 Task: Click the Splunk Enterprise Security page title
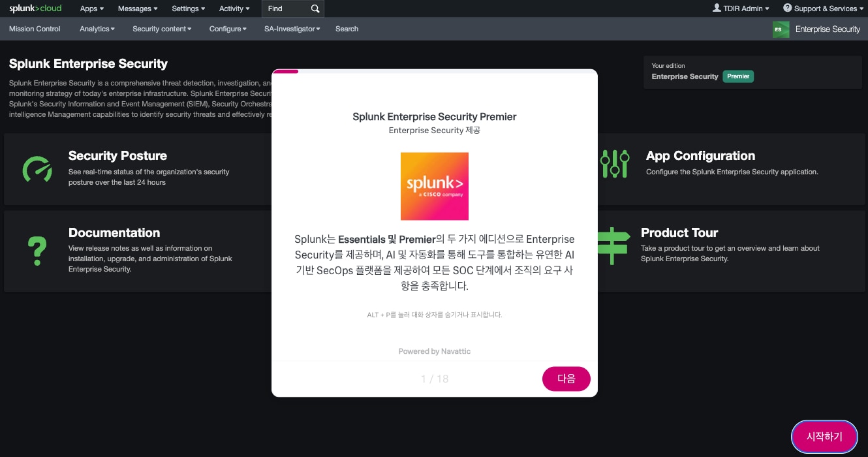point(88,64)
